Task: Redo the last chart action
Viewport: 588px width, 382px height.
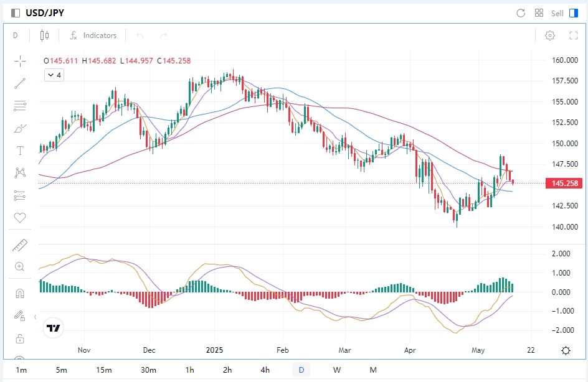Action: (163, 35)
